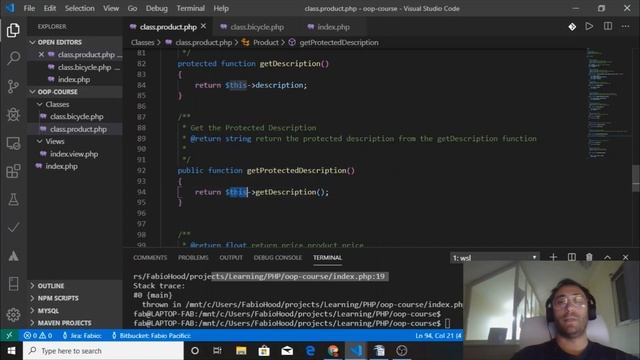Close the terminal panel
The width and height of the screenshot is (640, 360).
625,257
